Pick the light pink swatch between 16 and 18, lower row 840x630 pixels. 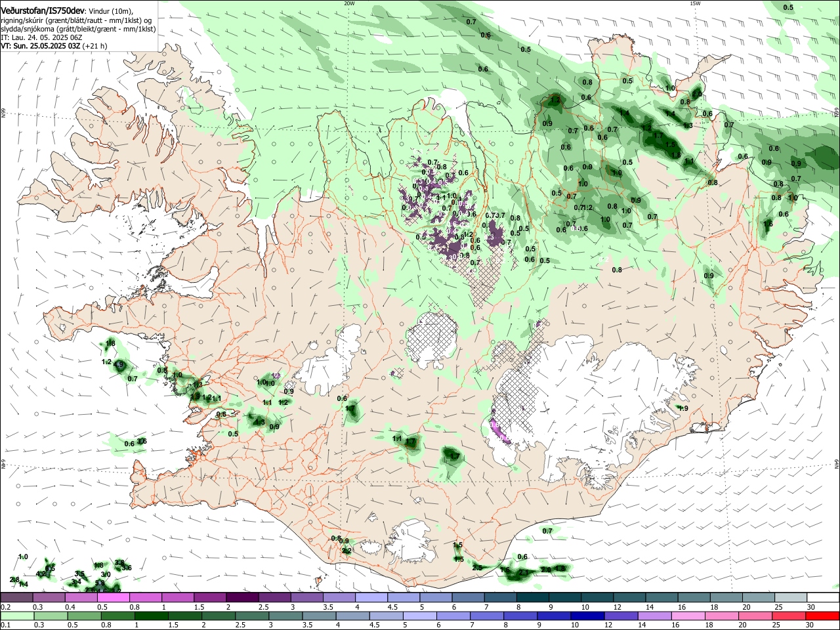click(688, 616)
